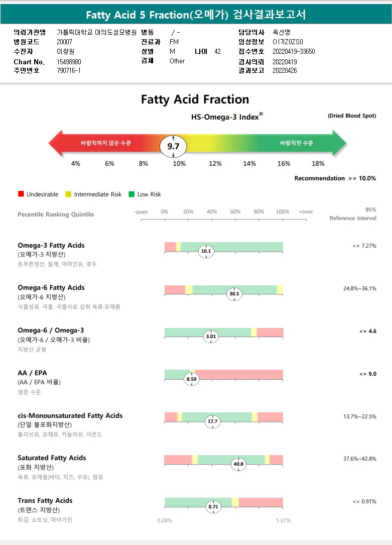Click the 17.7 Monounsaturated marker
Screen dimensions: 392x545
213,421
